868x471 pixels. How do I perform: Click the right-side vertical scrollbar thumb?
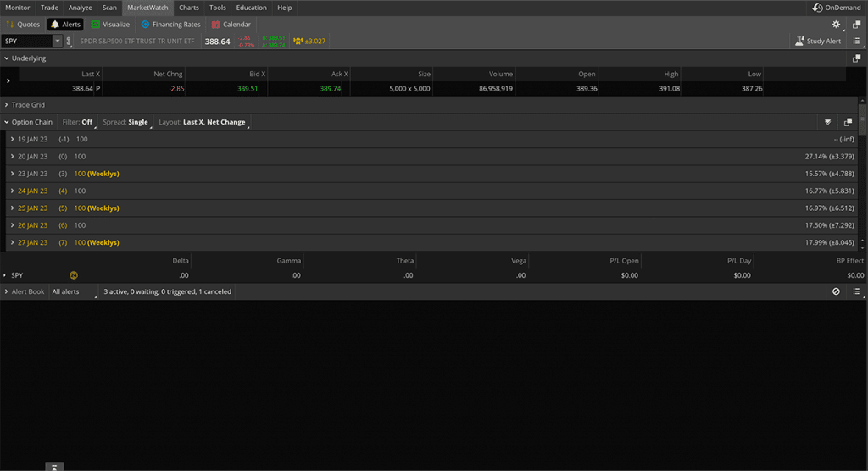(862, 120)
